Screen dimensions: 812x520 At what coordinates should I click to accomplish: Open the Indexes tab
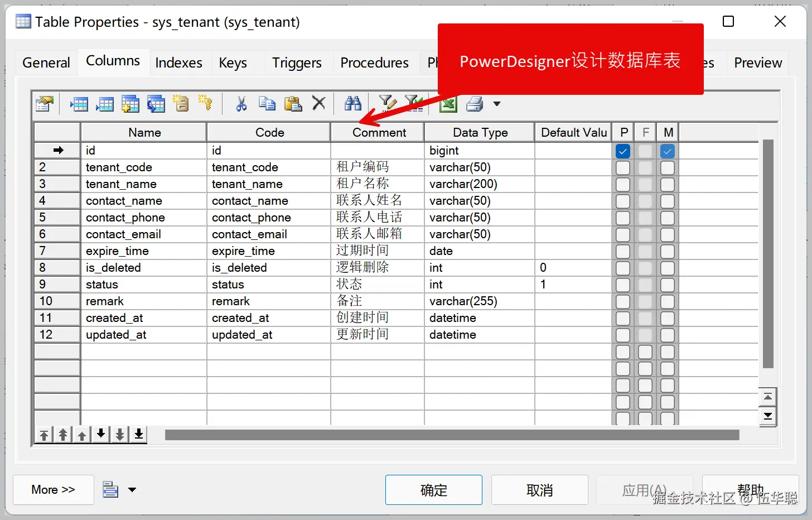coord(179,62)
